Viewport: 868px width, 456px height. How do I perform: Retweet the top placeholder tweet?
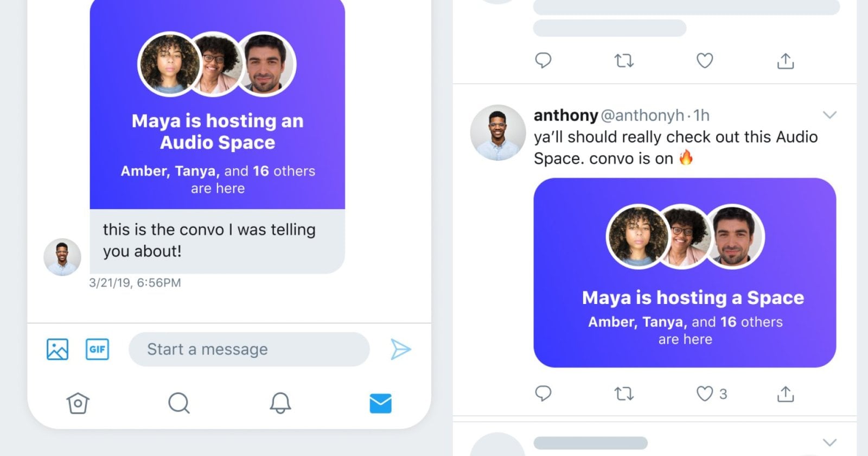[x=624, y=60]
